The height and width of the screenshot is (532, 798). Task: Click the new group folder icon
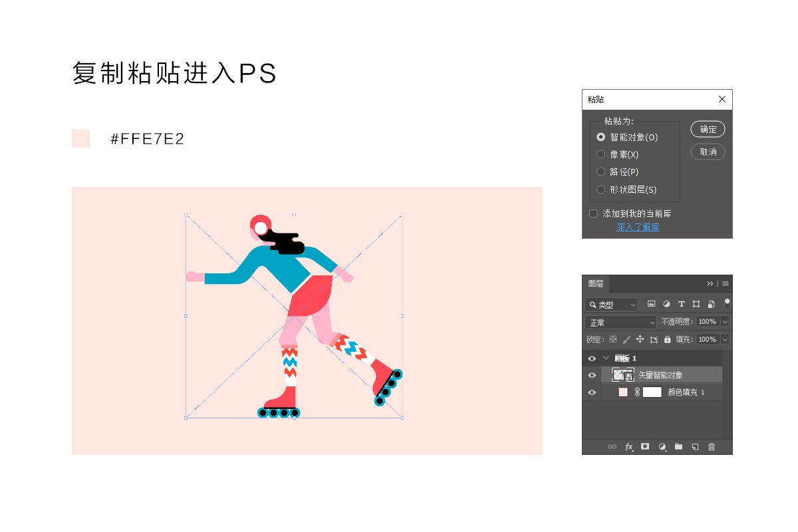(x=678, y=447)
